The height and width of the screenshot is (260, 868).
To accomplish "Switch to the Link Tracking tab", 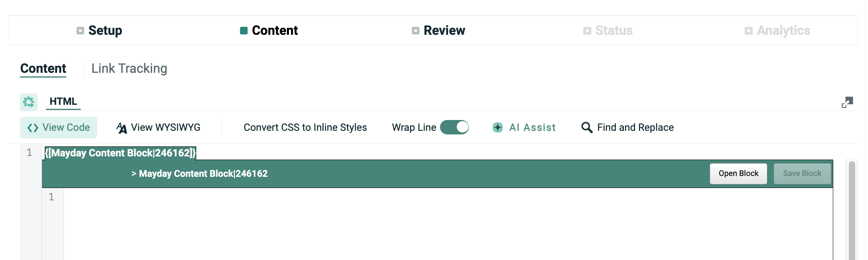I will pyautogui.click(x=129, y=69).
